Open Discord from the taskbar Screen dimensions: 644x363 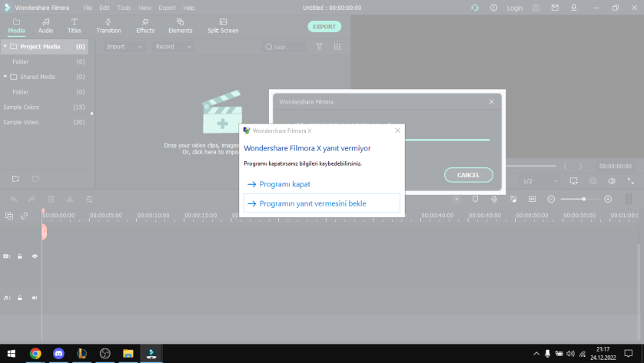pos(58,354)
